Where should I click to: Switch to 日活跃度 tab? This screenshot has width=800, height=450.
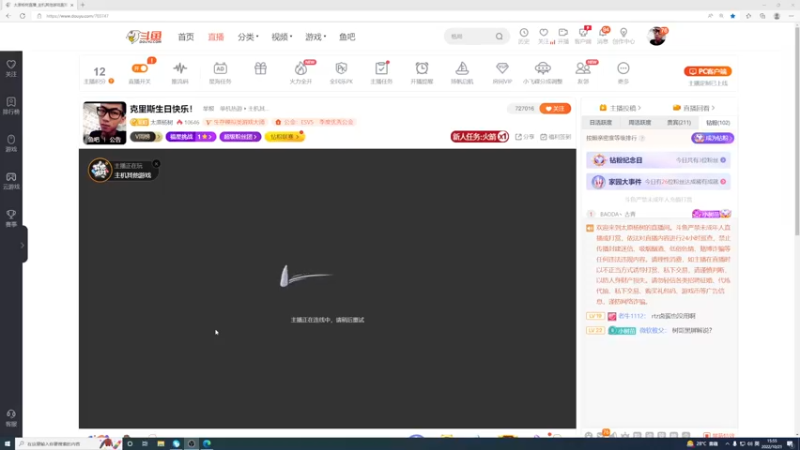click(x=601, y=122)
